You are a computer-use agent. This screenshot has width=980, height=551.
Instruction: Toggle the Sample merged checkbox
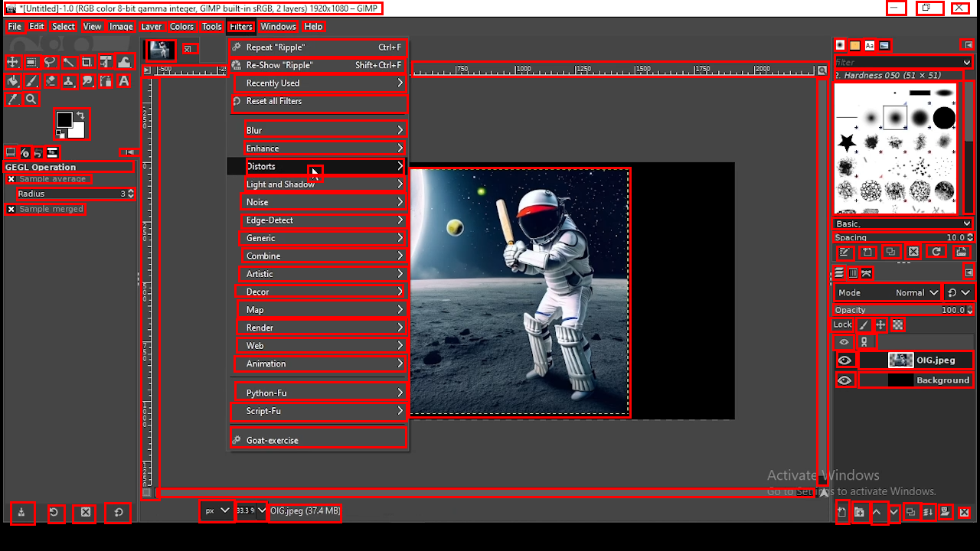click(11, 209)
